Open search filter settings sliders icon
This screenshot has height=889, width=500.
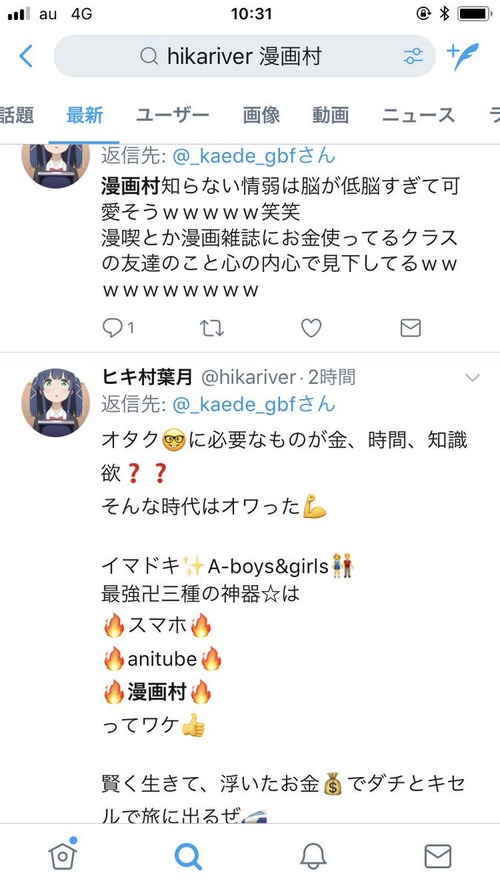pos(413,56)
